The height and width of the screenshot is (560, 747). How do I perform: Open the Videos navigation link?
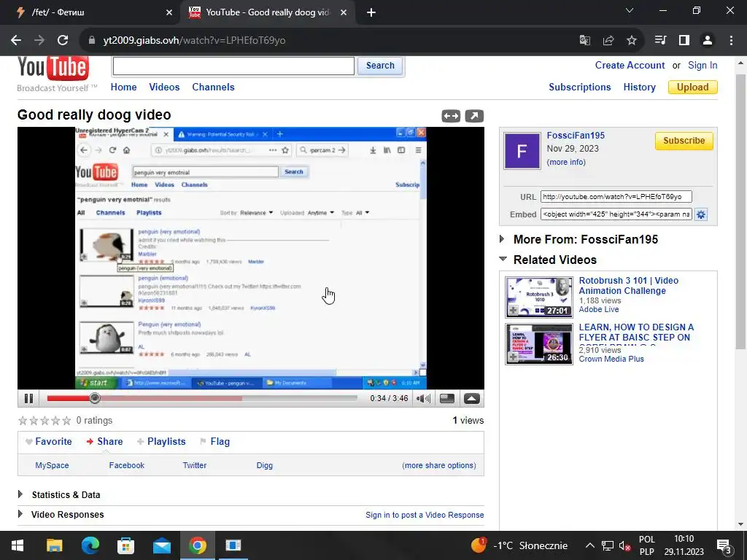(x=164, y=87)
